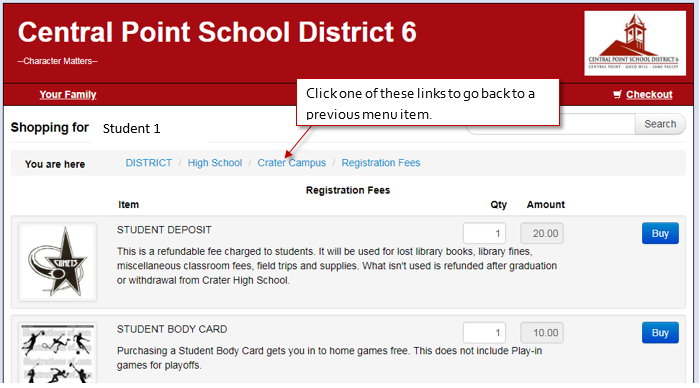Buy the Student Body Card item

pos(660,333)
